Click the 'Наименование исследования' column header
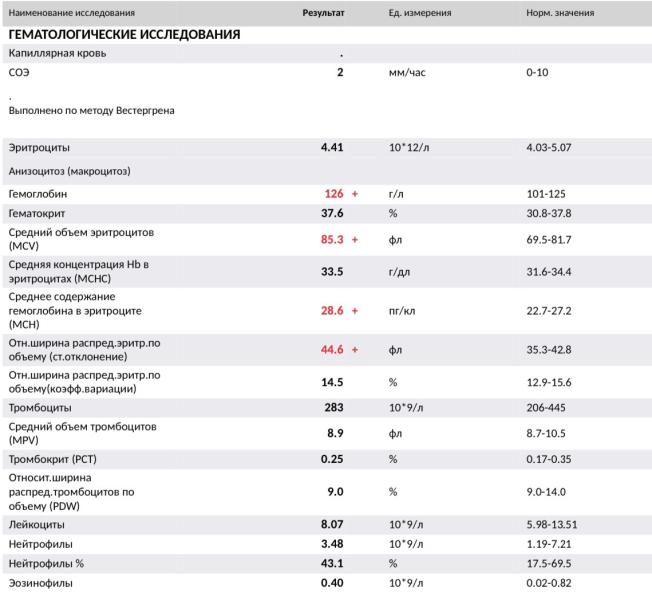652x600 pixels. tap(72, 13)
